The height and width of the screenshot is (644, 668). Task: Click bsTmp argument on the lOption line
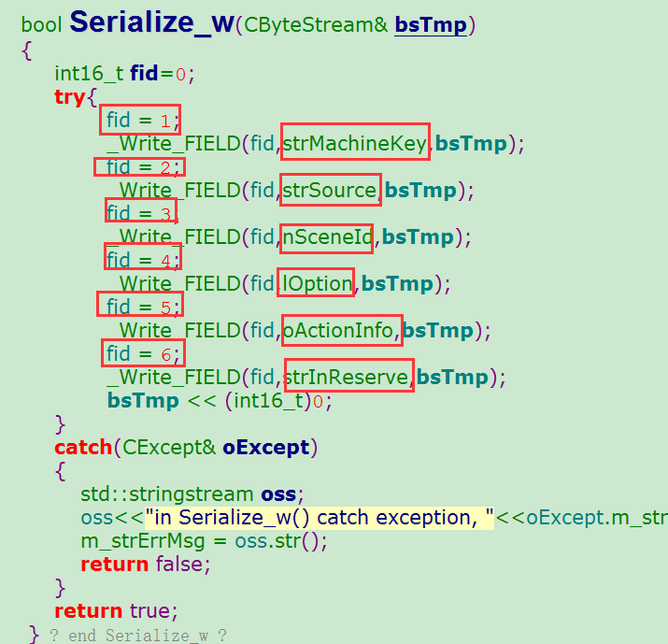tap(397, 284)
